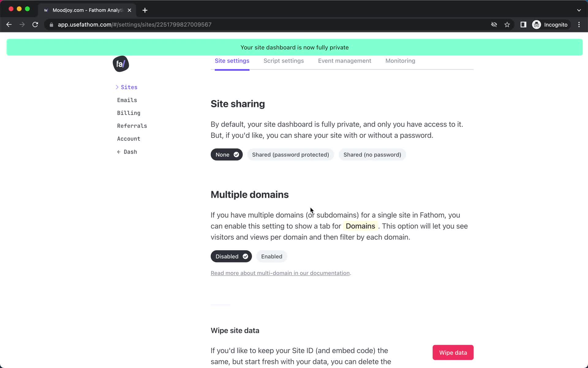
Task: Click Wipe data button
Action: [453, 352]
